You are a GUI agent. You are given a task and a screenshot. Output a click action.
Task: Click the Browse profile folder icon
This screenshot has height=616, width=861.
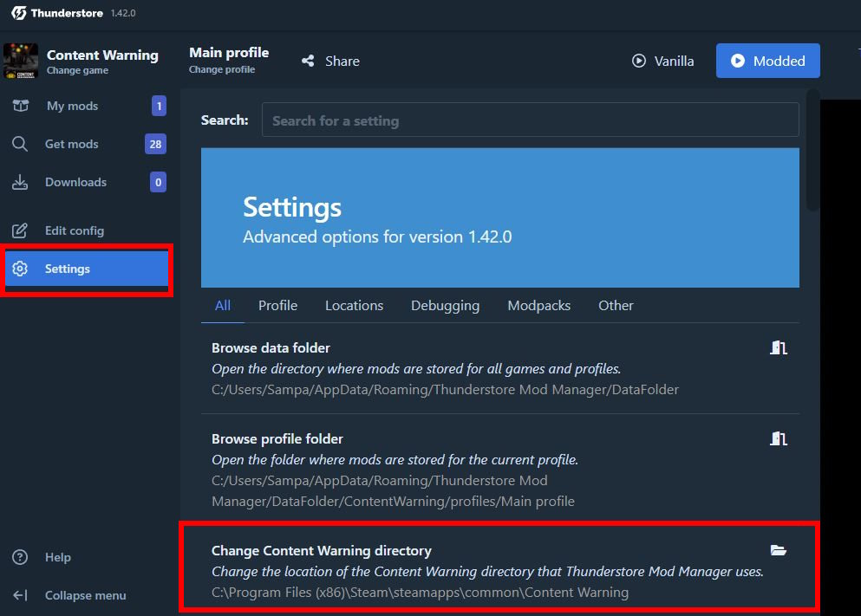[778, 438]
